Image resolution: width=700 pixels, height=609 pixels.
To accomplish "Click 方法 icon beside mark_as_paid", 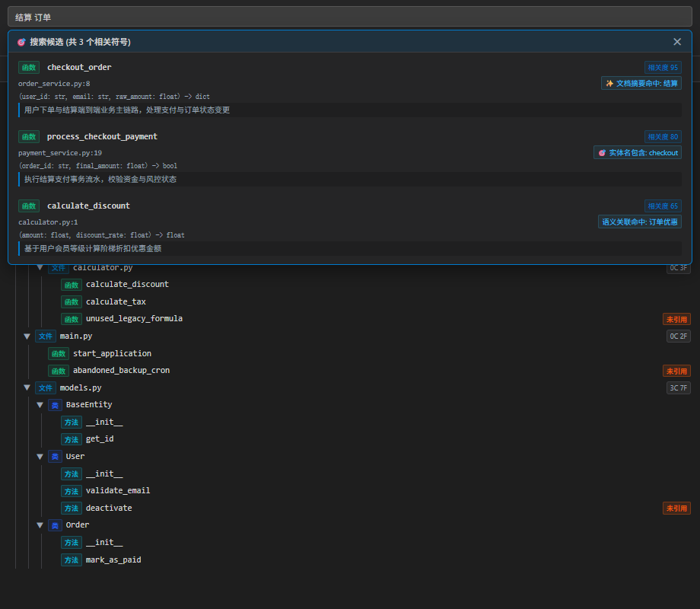I will click(72, 560).
